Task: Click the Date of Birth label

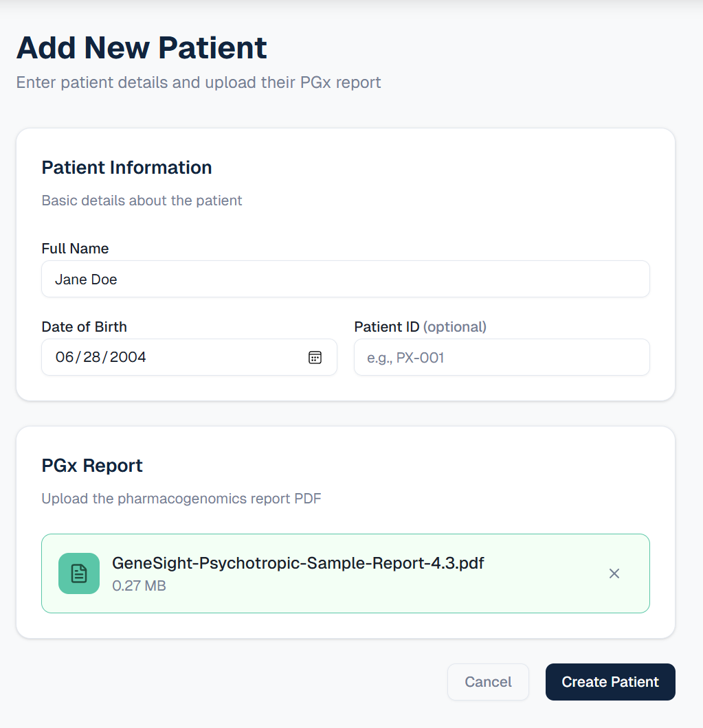Action: 84,327
